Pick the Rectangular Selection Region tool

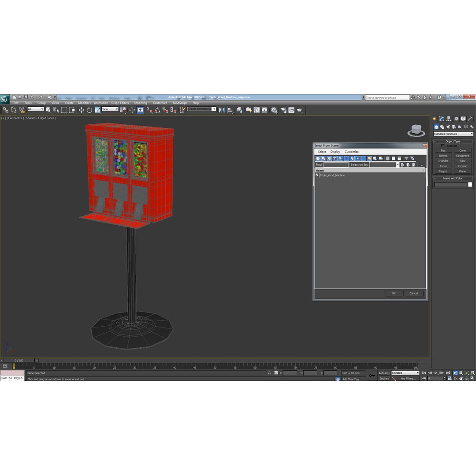point(64,110)
